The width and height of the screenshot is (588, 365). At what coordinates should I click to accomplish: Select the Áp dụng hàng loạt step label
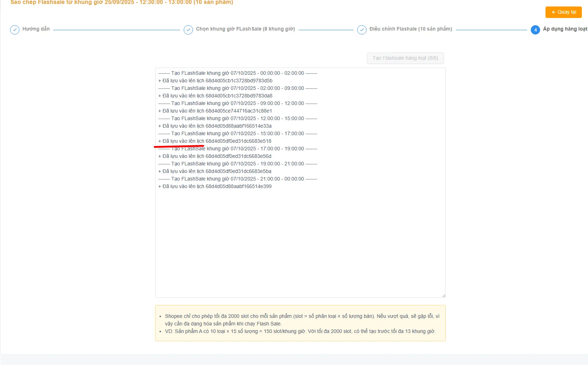pos(565,29)
